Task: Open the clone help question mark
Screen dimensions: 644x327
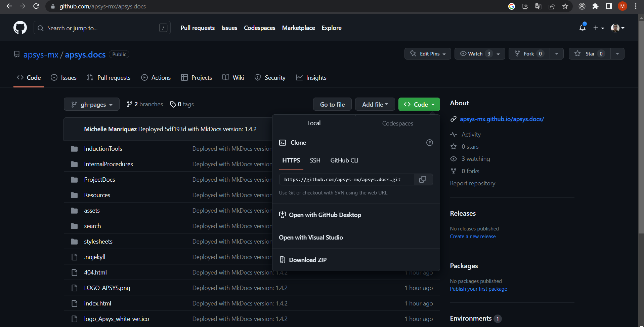Action: pos(429,142)
